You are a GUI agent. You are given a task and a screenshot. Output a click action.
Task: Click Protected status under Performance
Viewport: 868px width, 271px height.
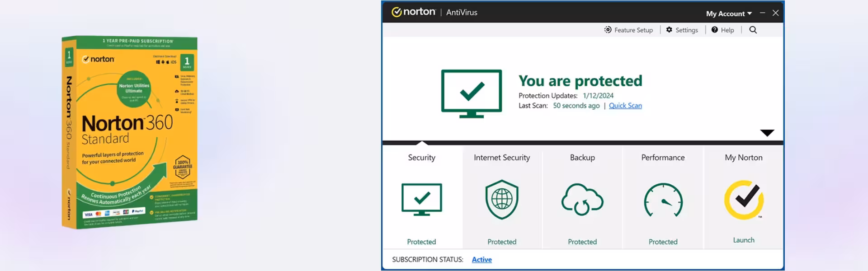[x=663, y=242]
